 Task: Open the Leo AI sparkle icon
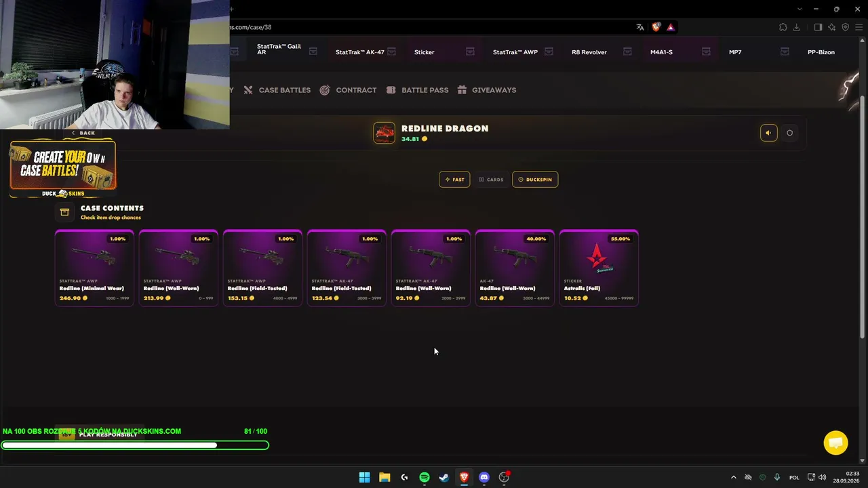click(831, 27)
